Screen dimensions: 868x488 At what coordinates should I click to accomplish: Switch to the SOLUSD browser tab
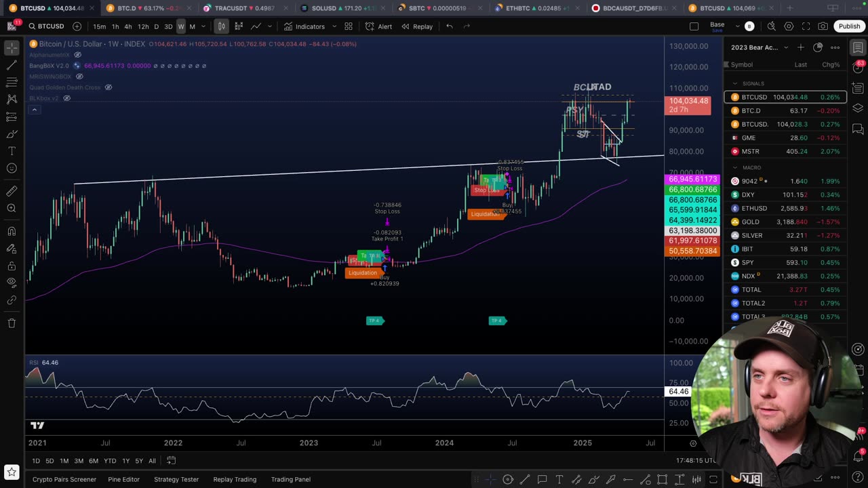342,8
